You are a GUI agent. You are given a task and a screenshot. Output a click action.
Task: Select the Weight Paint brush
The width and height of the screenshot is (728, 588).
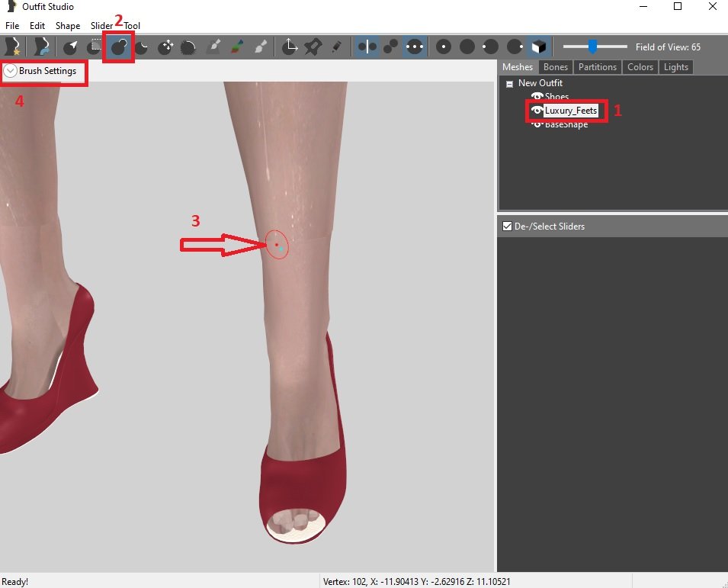pos(213,47)
